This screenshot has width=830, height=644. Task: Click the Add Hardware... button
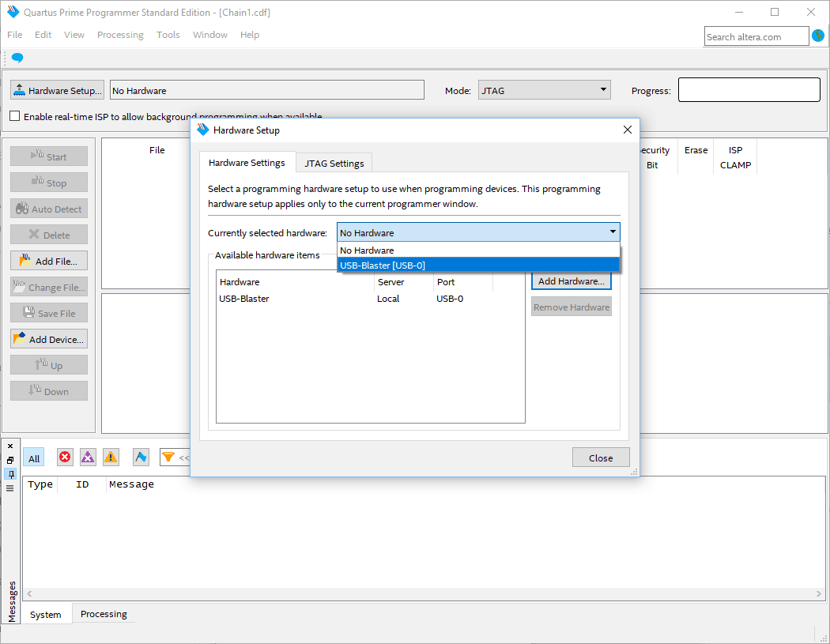click(571, 281)
